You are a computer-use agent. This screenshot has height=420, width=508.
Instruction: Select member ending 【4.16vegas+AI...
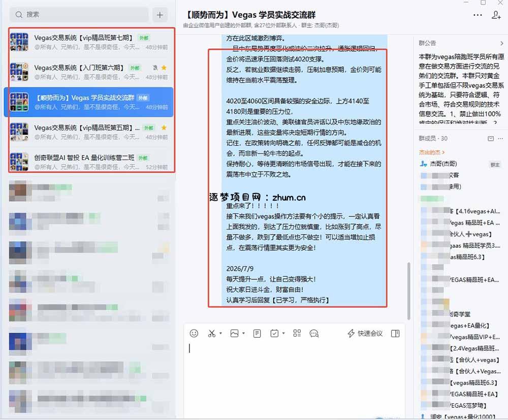461,211
